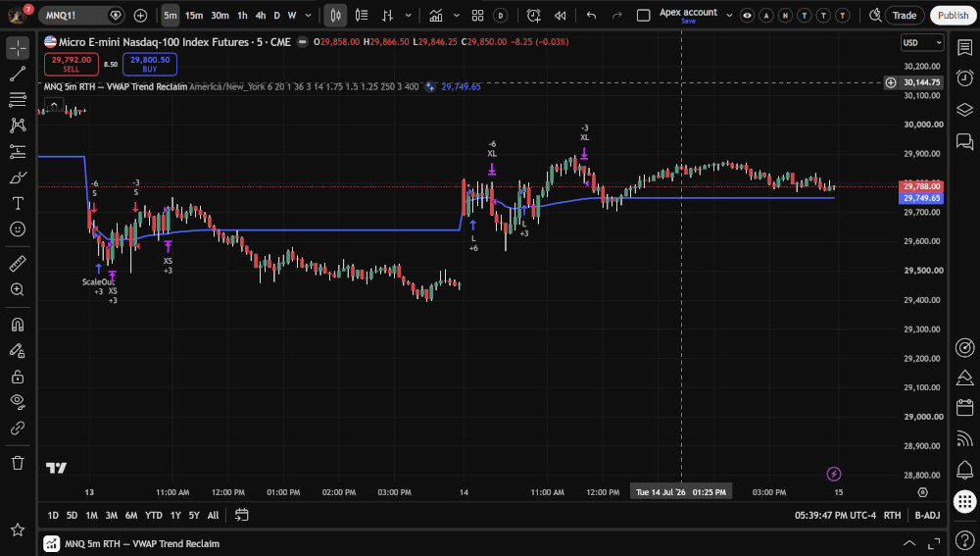
Task: Add a symbol to compare with plus icon
Action: pos(140,16)
